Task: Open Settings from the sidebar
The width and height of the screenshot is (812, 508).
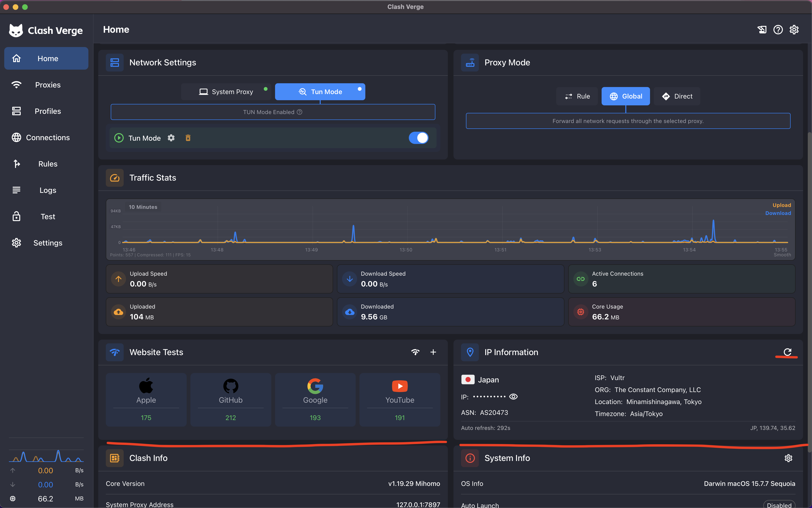Action: click(x=46, y=243)
